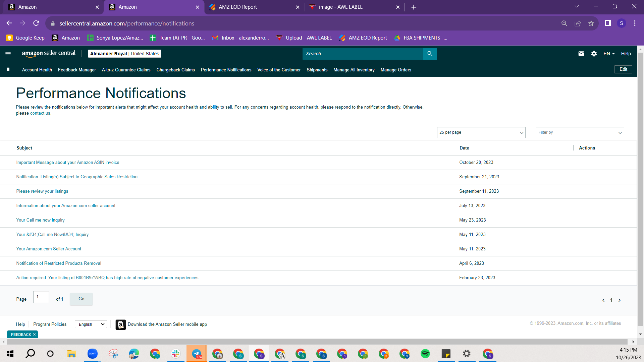Open Chrome zoom magnifier in the address bar
This screenshot has width=644, height=362.
[564, 23]
